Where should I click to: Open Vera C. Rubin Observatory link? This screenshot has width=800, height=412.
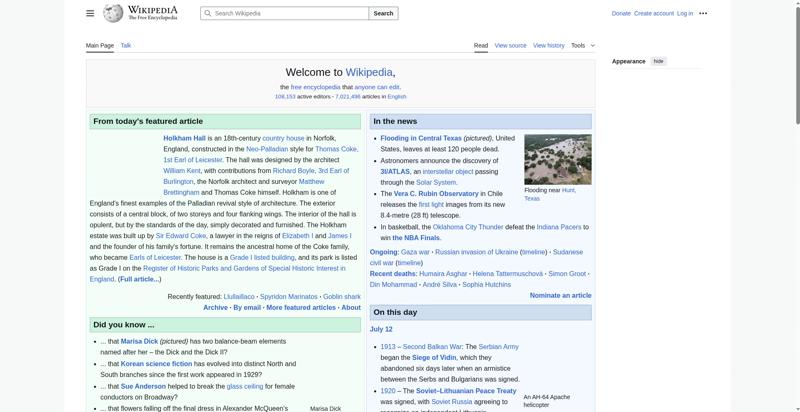(436, 194)
